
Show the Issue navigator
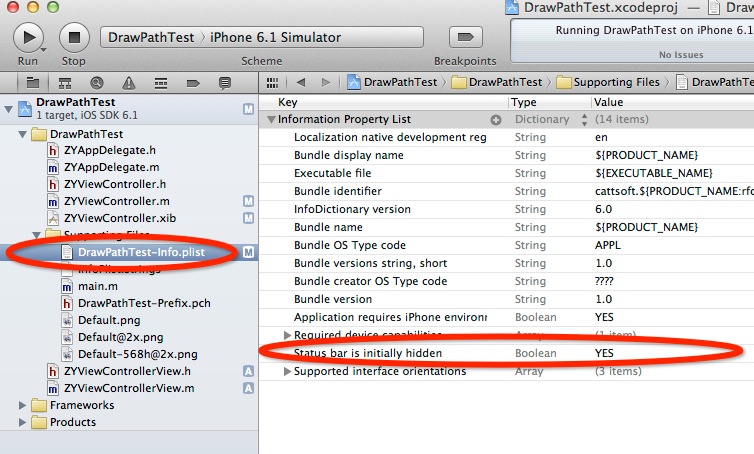(128, 83)
